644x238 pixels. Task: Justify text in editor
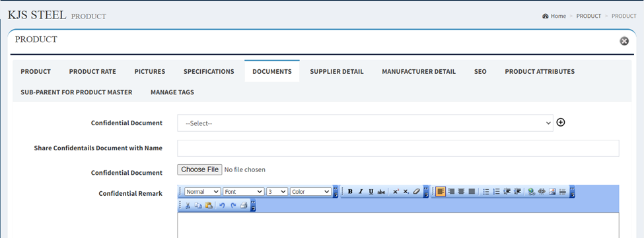click(472, 191)
